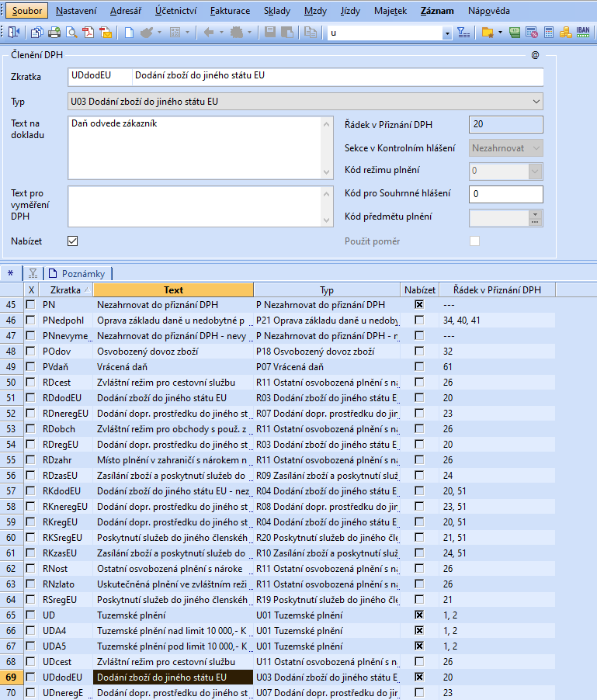This screenshot has width=597, height=700.
Task: Click Zkratka field containing UDdodEU
Action: [x=100, y=76]
